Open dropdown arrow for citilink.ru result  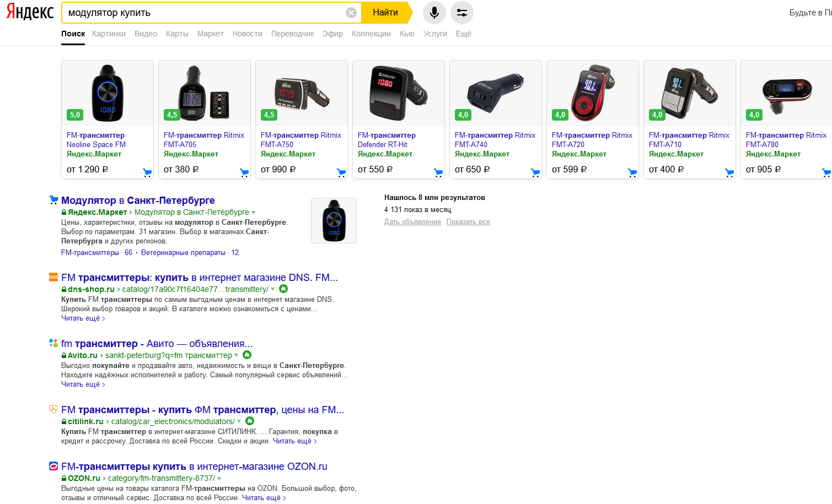[x=239, y=421]
